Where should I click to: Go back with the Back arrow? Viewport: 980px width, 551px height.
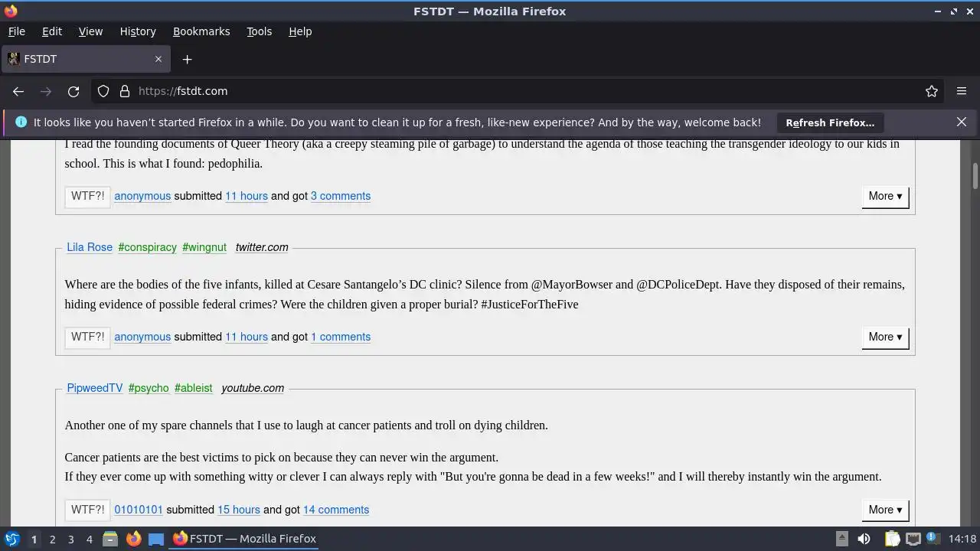[x=18, y=91]
